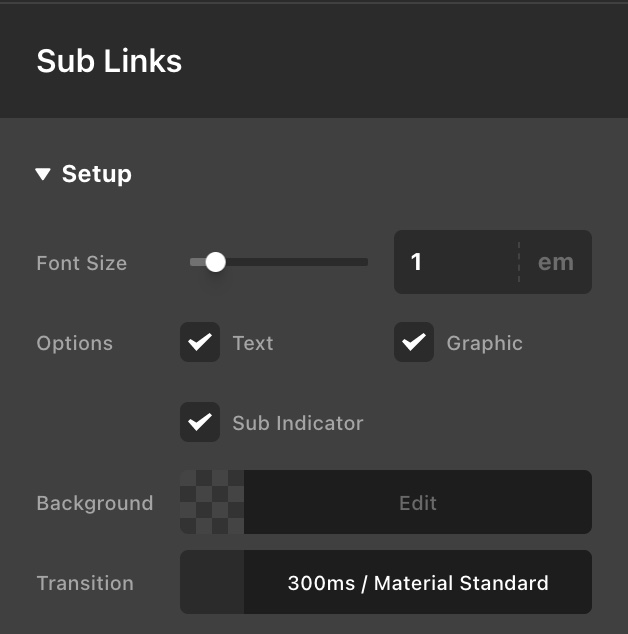Viewport: 628px width, 634px height.
Task: Click the Sub Links panel header
Action: pos(109,61)
